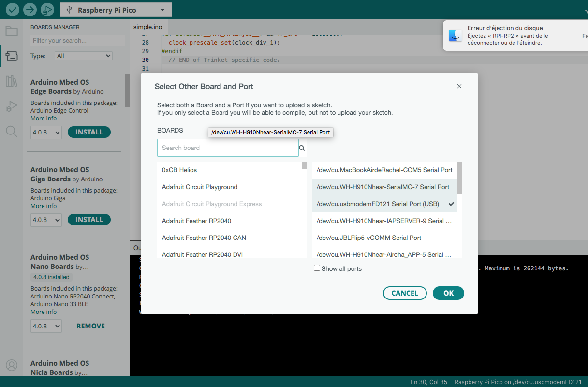The width and height of the screenshot is (588, 387).
Task: Click the search board magnifier icon
Action: (302, 148)
